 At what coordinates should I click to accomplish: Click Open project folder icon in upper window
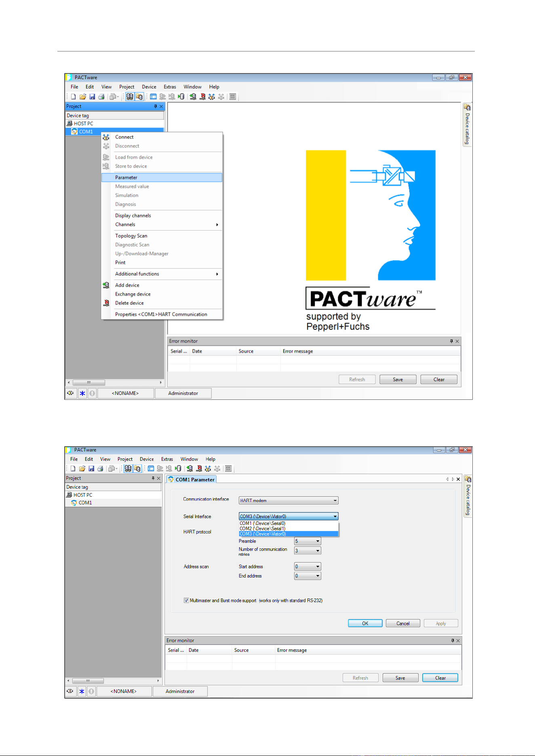(x=82, y=97)
